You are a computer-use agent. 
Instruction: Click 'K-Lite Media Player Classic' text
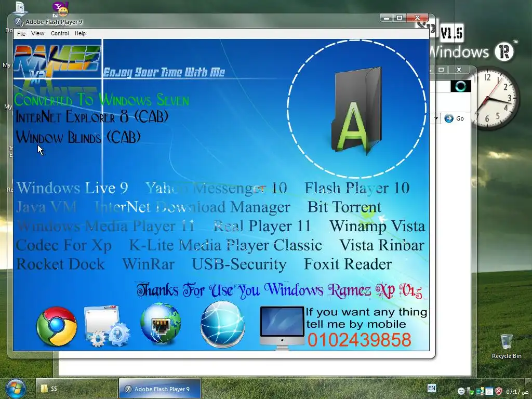tap(225, 245)
